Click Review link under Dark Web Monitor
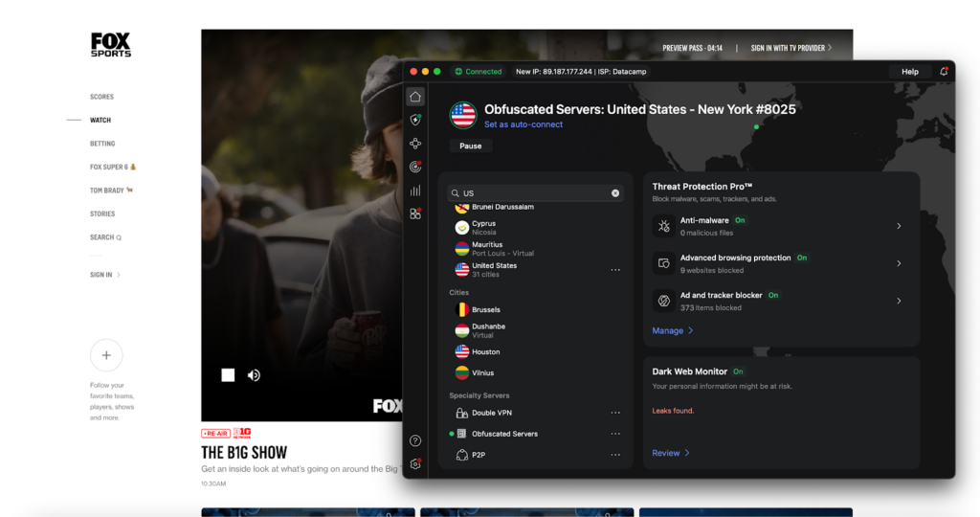 671,453
